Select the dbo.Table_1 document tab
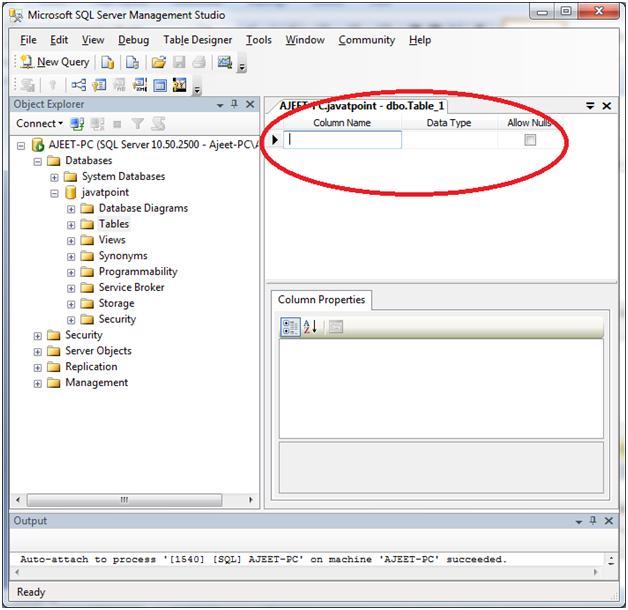 click(x=362, y=106)
